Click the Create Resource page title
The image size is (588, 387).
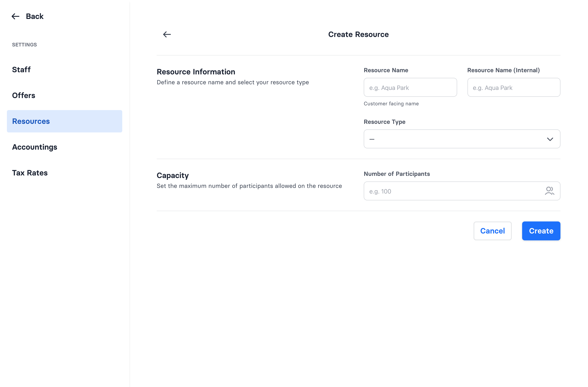tap(359, 34)
